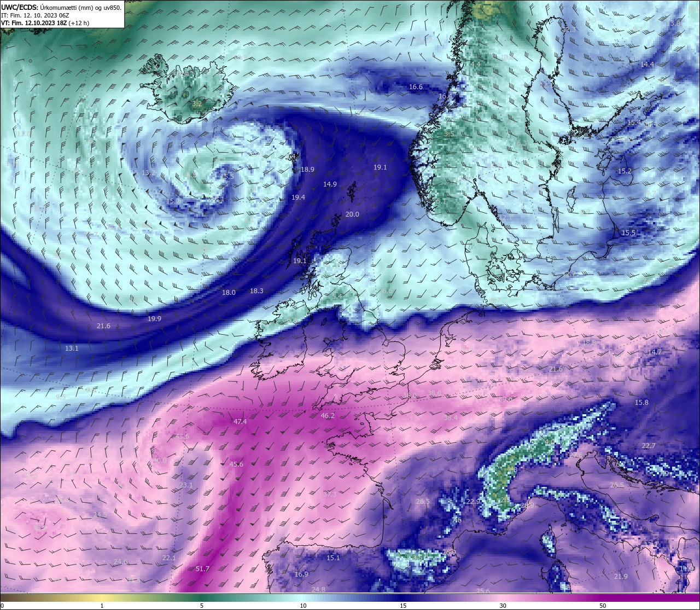
Task: Click the 'IT: Fim. 12. 10. 2023 06Z' line
Action: point(35,15)
